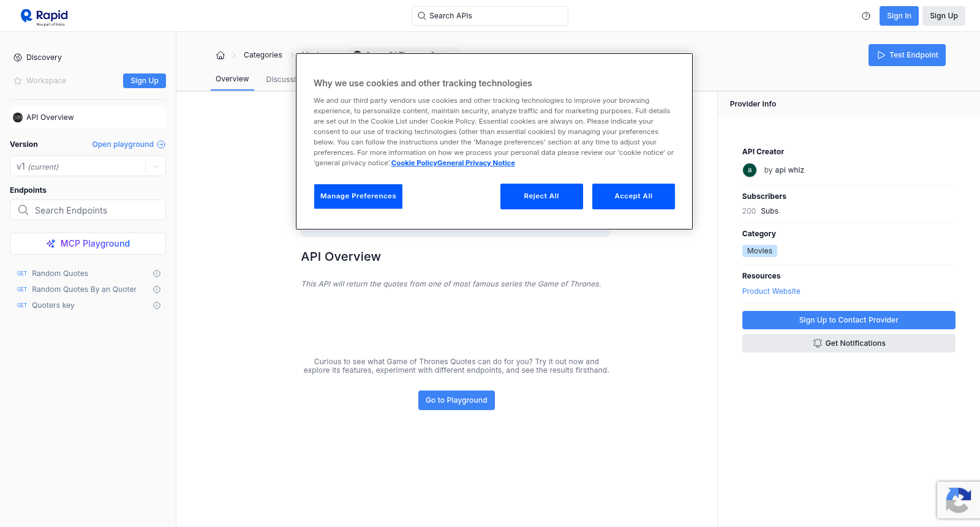Open the Product Website link
This screenshot has width=980, height=527.
[x=771, y=291]
